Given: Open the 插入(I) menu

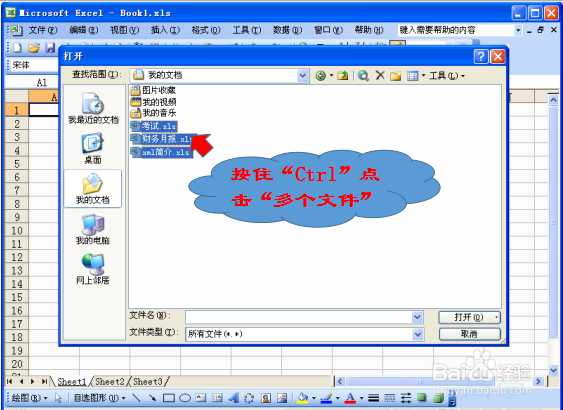Looking at the screenshot, I should pyautogui.click(x=165, y=30).
